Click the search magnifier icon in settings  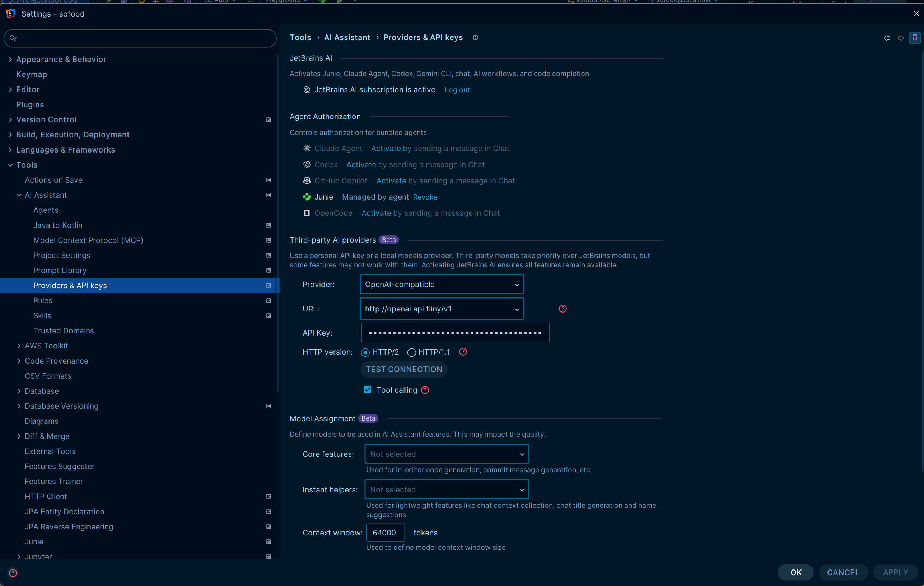pos(13,38)
